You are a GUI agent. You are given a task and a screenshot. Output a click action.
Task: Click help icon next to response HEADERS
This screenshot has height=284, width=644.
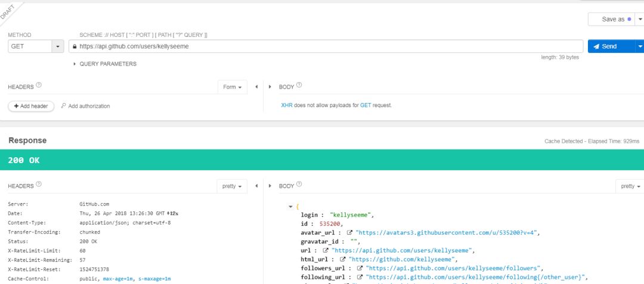pyautogui.click(x=39, y=184)
